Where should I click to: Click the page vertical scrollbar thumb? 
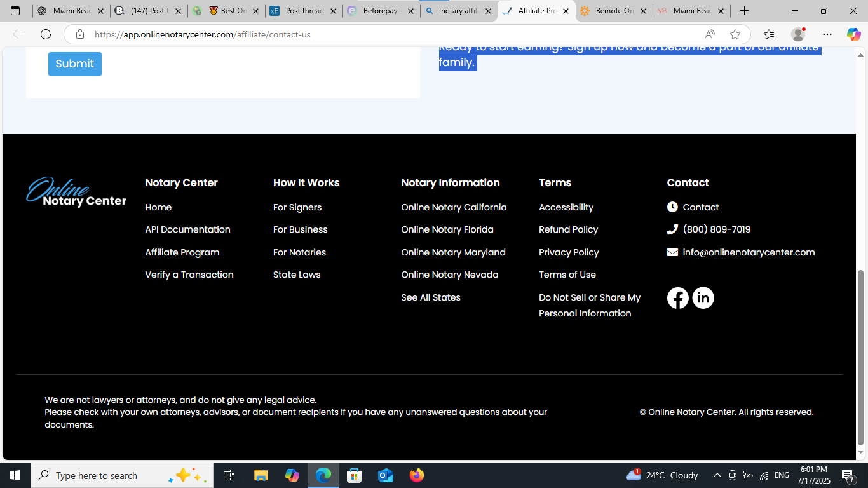click(x=861, y=358)
